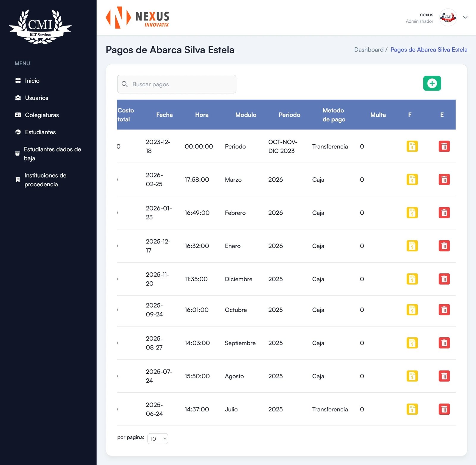
Task: Open invoice for the Agosto 2025 payment
Action: tap(412, 376)
